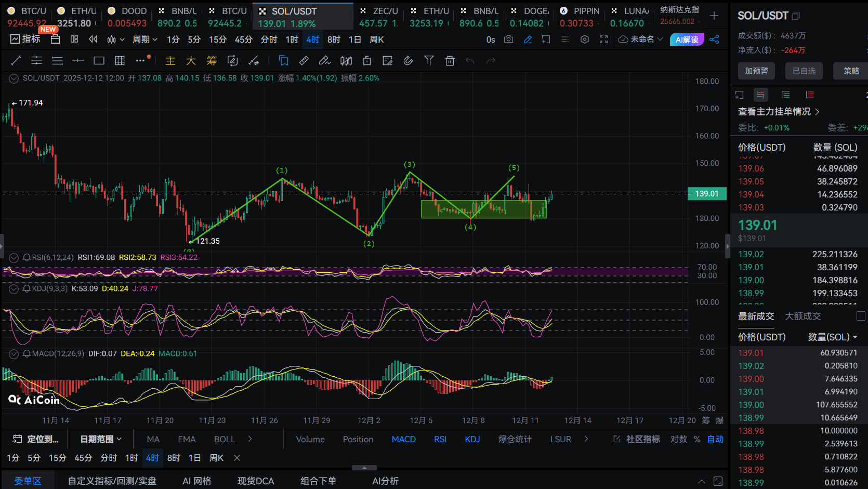868x489 pixels.
Task: Delete drawings with the trash icon
Action: [450, 61]
